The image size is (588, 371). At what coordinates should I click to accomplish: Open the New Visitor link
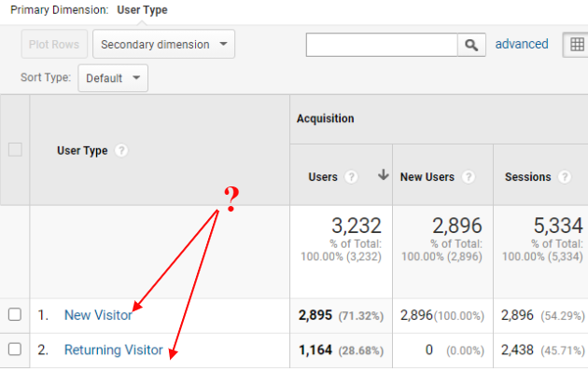(x=98, y=315)
